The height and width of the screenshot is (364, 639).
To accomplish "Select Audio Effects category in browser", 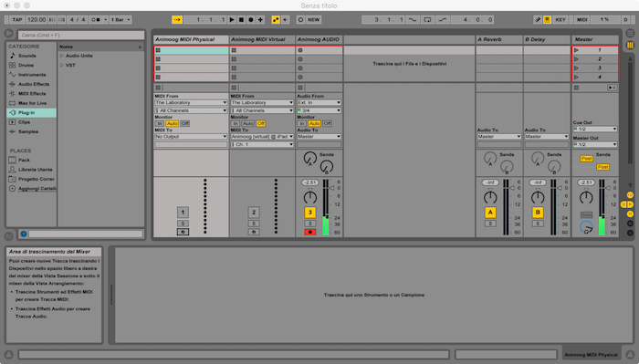I will click(x=34, y=84).
